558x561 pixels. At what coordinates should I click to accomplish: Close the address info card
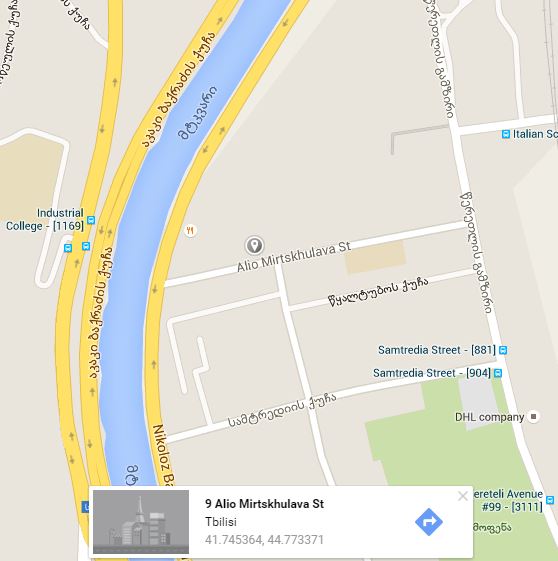click(x=462, y=496)
